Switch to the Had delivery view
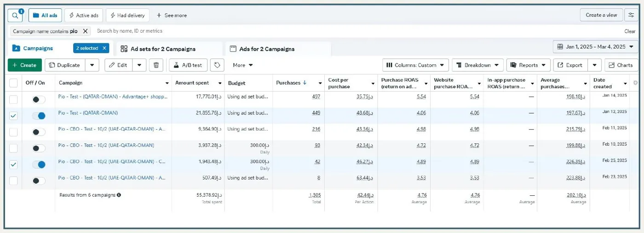644x233 pixels. point(127,15)
